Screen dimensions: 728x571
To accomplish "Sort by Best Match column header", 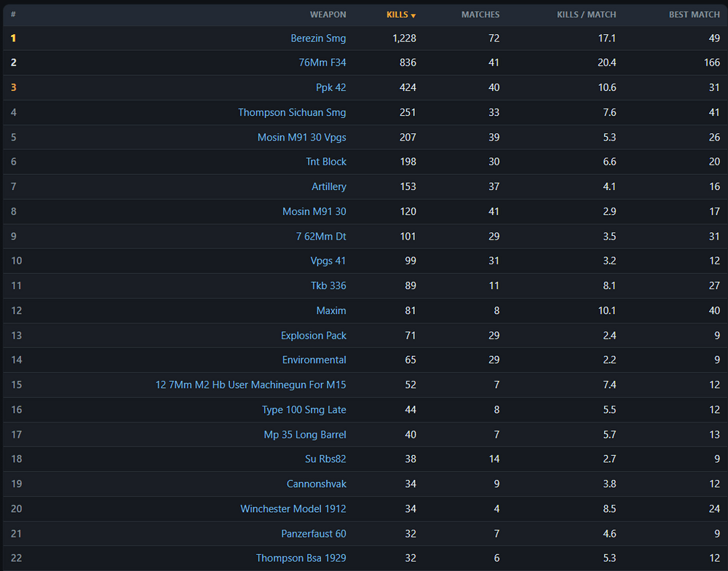I will 694,15.
